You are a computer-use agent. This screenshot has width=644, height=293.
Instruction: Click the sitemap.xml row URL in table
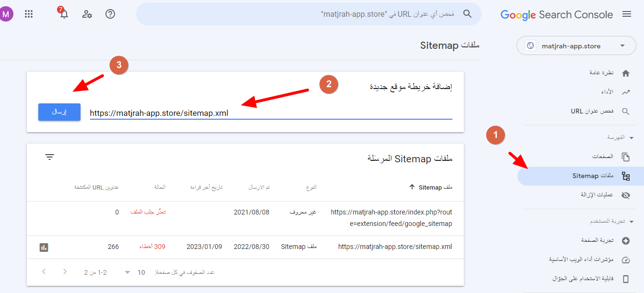[395, 247]
